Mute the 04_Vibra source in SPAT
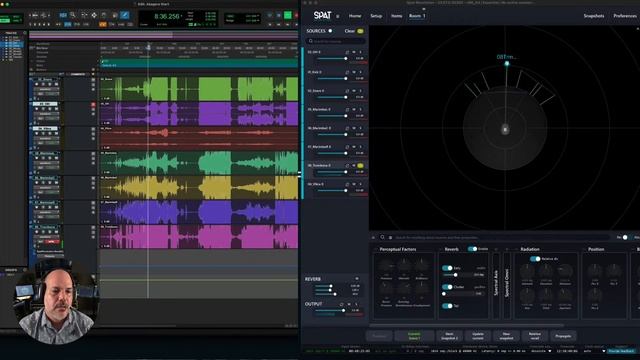 click(354, 184)
